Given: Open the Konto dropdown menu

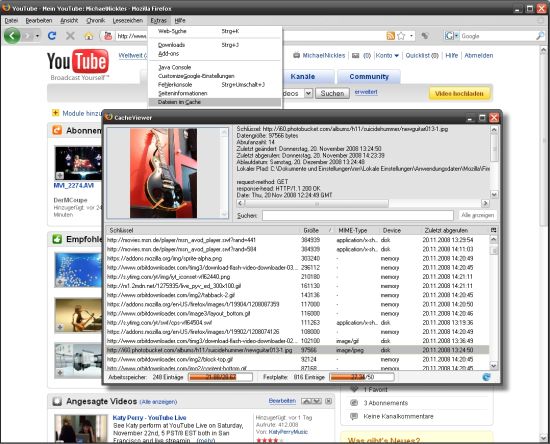Looking at the screenshot, I should 387,55.
